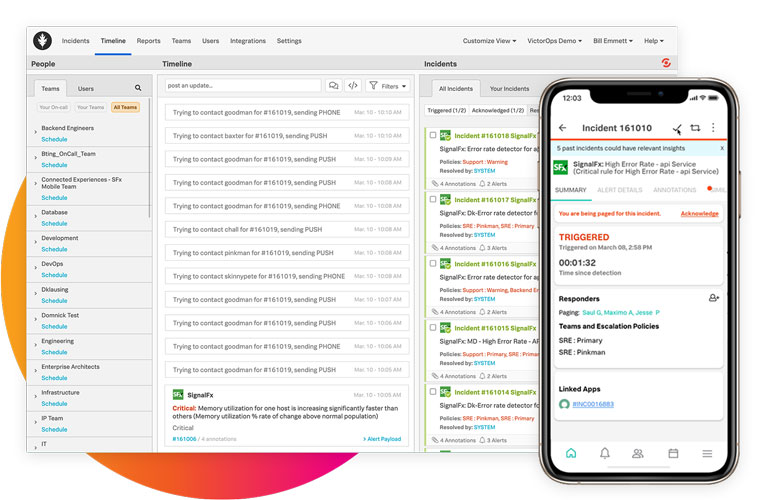Close the past incidents insights banner

click(x=722, y=148)
